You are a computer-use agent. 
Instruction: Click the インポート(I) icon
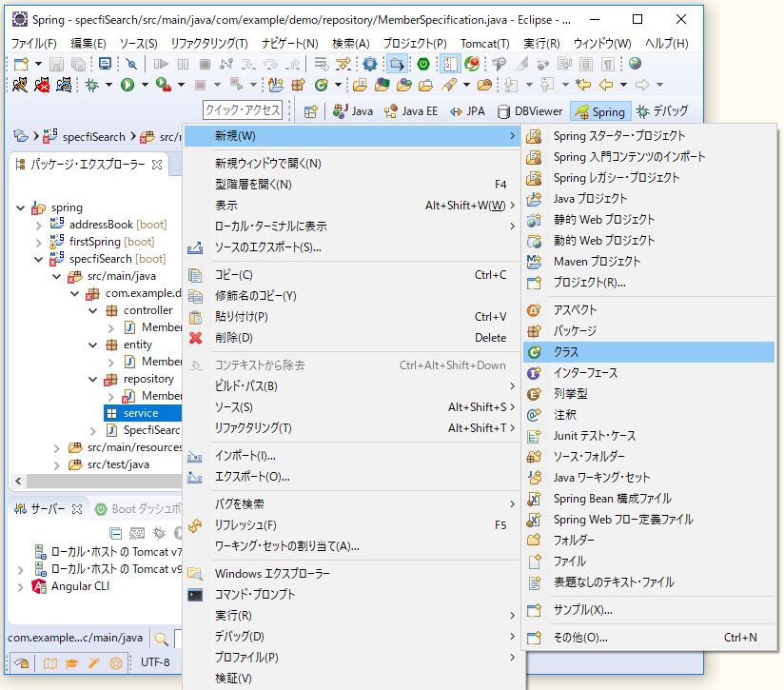pos(194,457)
